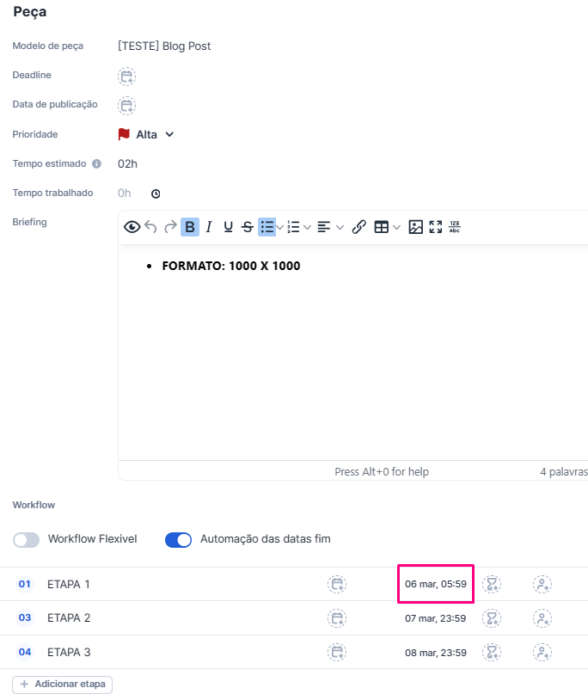Click the info icon beside Tempo estimado
The width and height of the screenshot is (588, 700).
(x=96, y=164)
